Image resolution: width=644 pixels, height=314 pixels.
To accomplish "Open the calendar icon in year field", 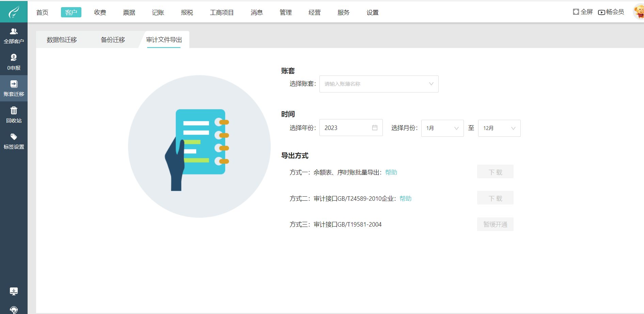I will pyautogui.click(x=375, y=127).
